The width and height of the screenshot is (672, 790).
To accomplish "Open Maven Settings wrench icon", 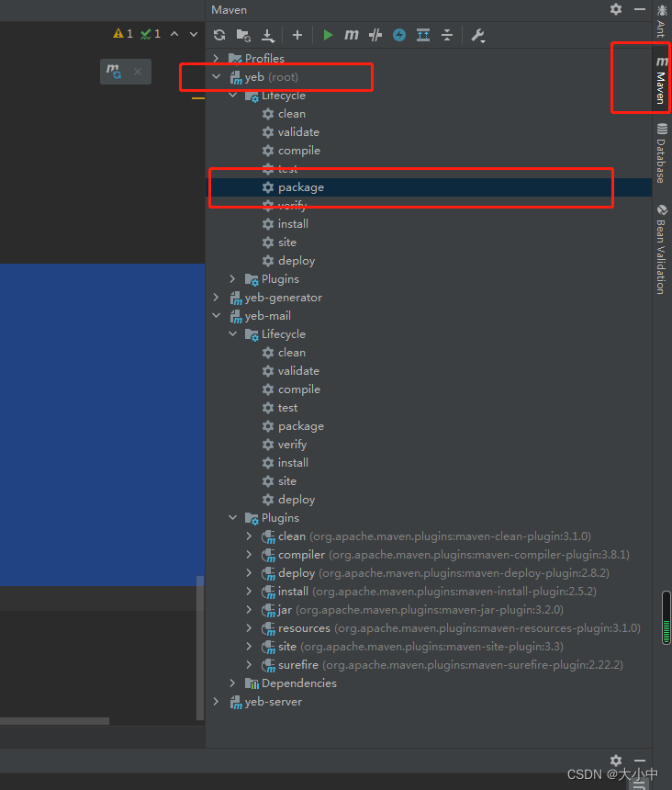I will (477, 35).
